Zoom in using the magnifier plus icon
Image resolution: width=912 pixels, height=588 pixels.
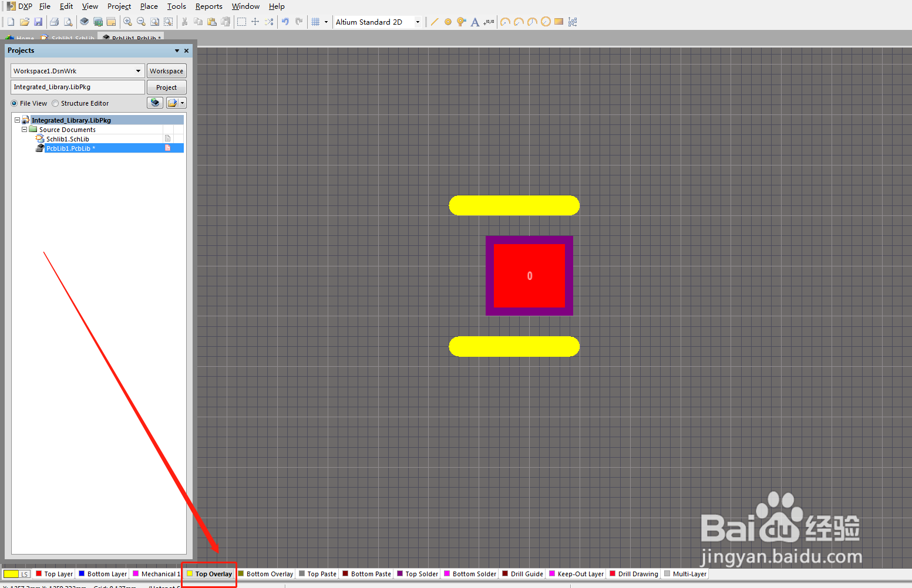127,22
